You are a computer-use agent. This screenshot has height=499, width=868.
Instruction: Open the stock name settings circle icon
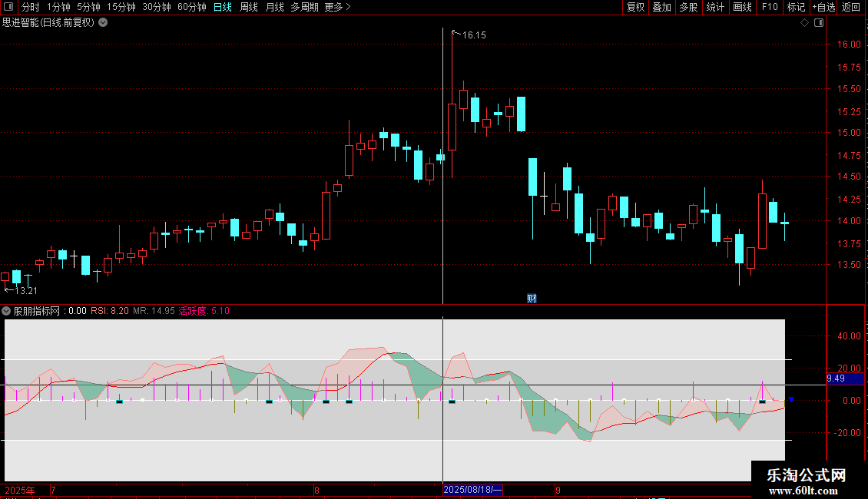tap(103, 23)
